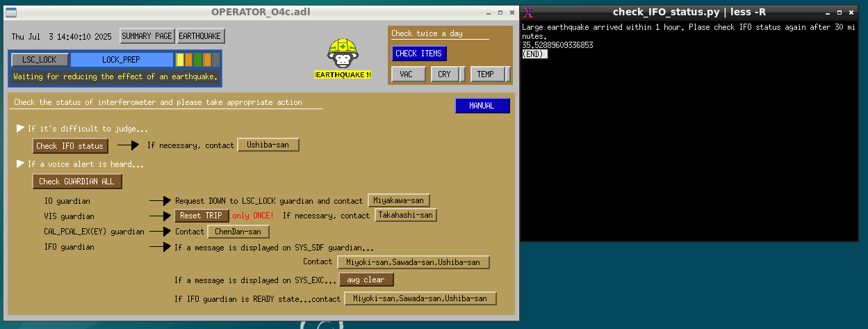Click "If a message is displayed on SYS_EXC" text

pos(255,280)
